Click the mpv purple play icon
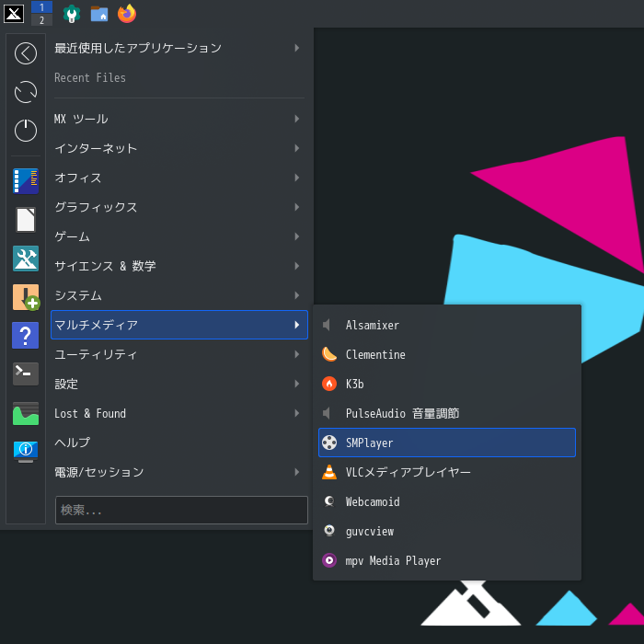The image size is (644, 644). point(329,560)
